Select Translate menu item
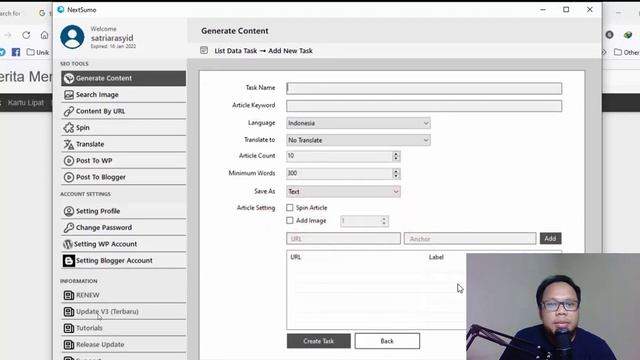 (123, 144)
